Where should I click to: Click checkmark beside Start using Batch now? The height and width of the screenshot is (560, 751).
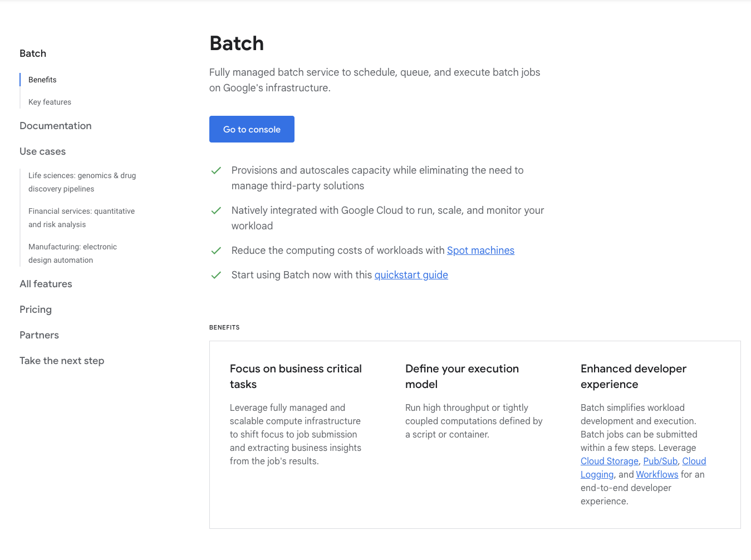(216, 275)
